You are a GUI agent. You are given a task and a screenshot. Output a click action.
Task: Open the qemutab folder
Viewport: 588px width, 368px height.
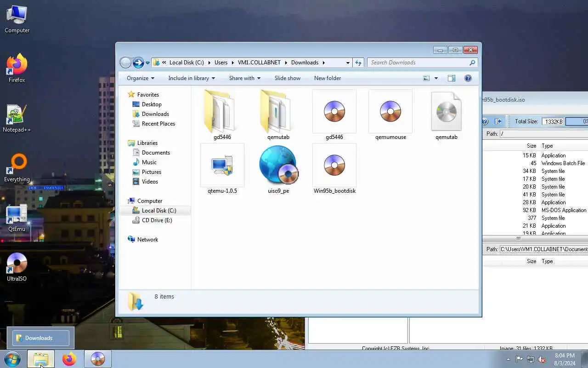click(278, 115)
